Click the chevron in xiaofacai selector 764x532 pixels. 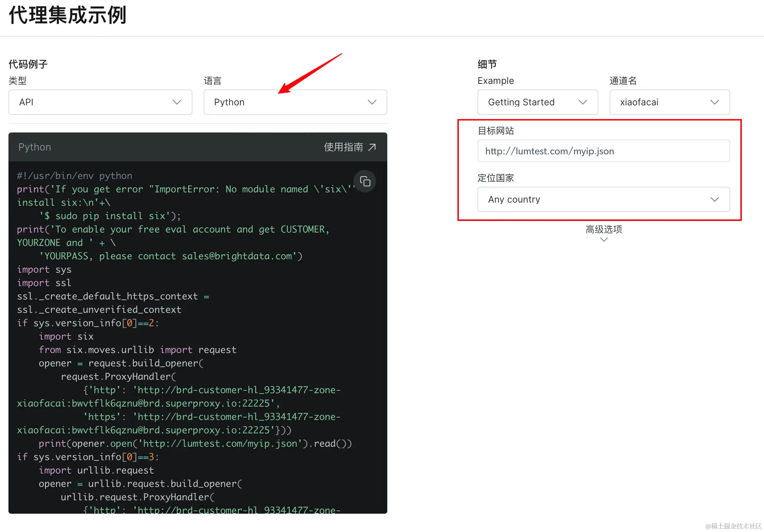coord(715,102)
